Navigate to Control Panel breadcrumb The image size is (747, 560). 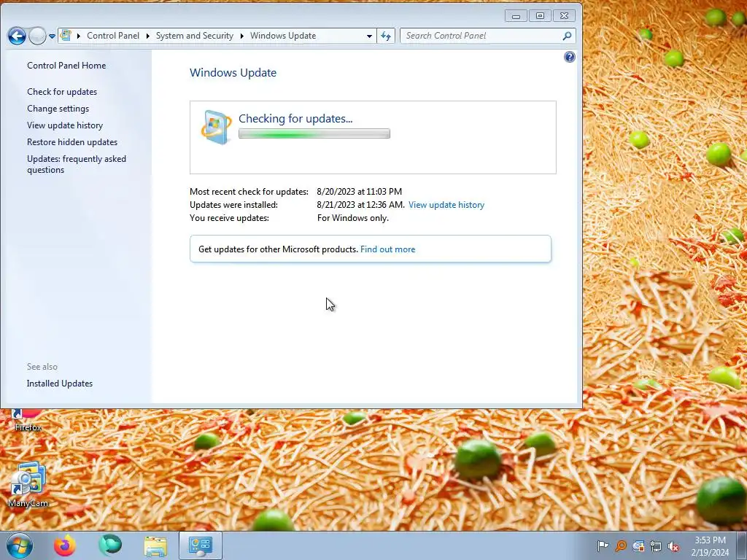pyautogui.click(x=113, y=36)
